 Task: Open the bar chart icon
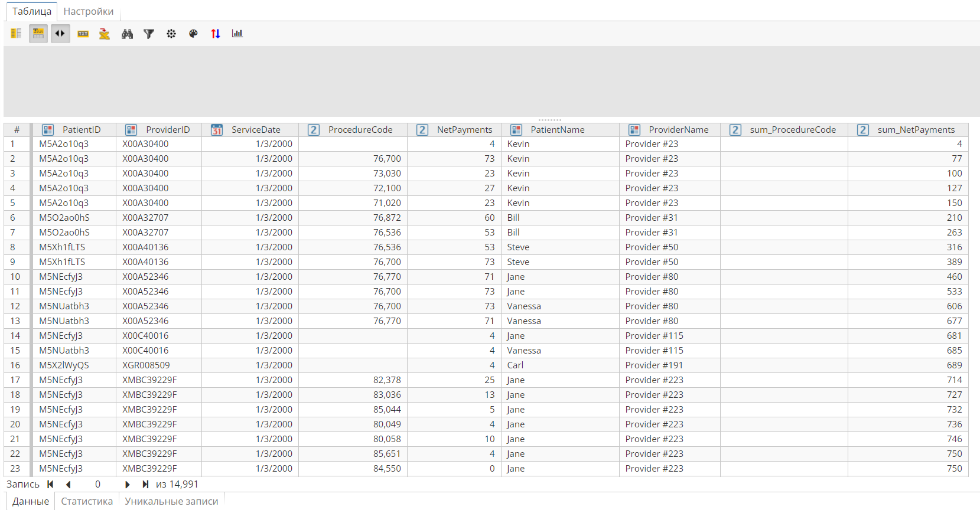[x=237, y=34]
